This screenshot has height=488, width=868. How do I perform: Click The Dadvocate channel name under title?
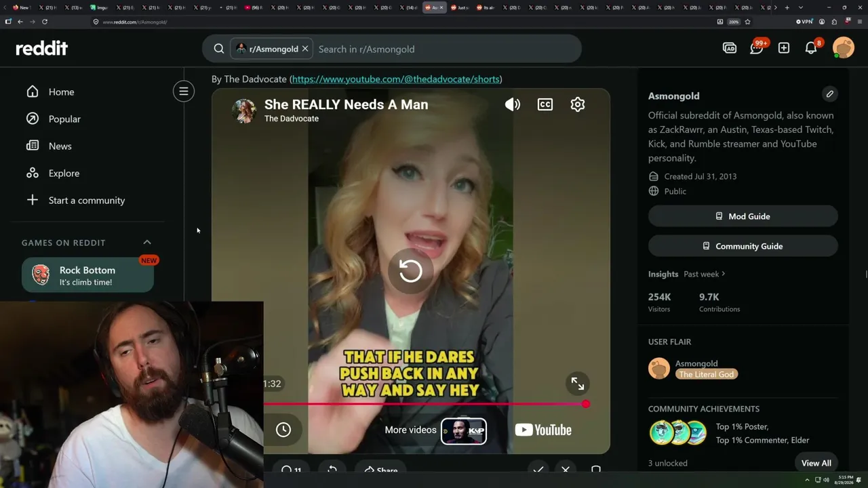[x=292, y=119]
